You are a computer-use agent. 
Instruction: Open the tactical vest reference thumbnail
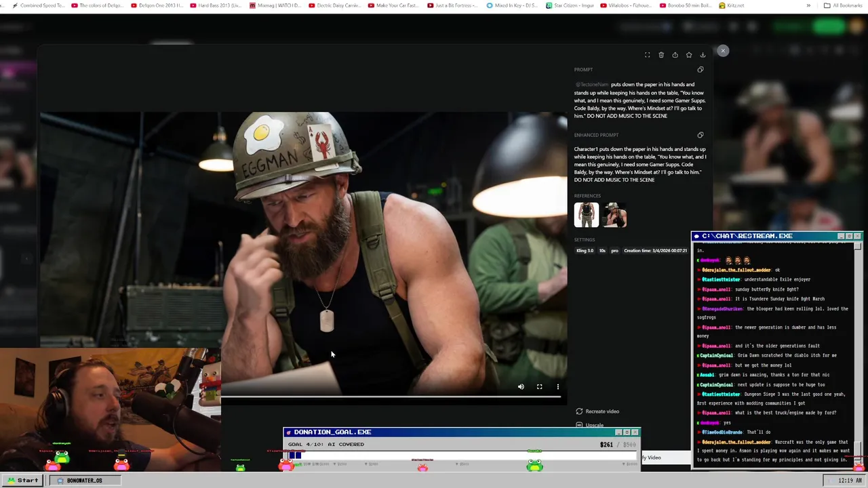pyautogui.click(x=587, y=215)
